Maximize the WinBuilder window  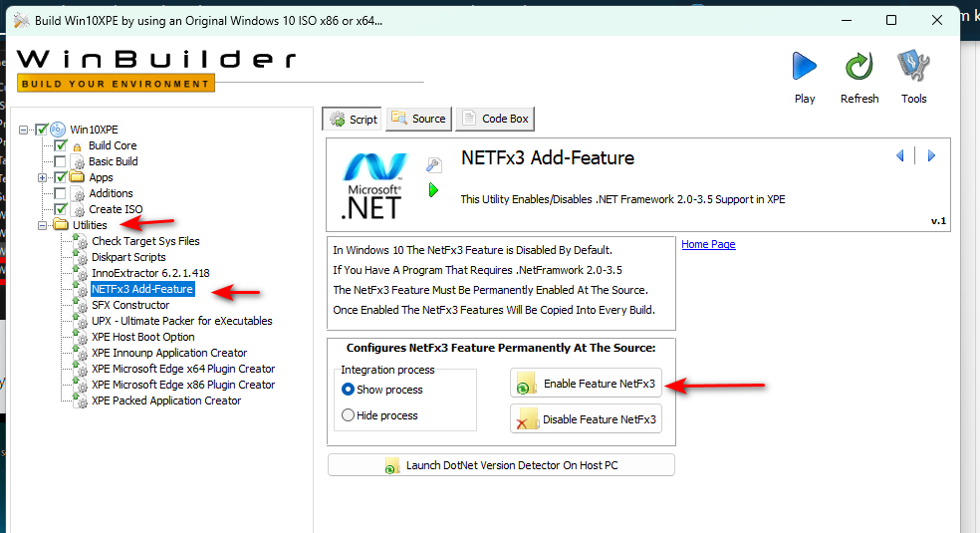[x=891, y=20]
